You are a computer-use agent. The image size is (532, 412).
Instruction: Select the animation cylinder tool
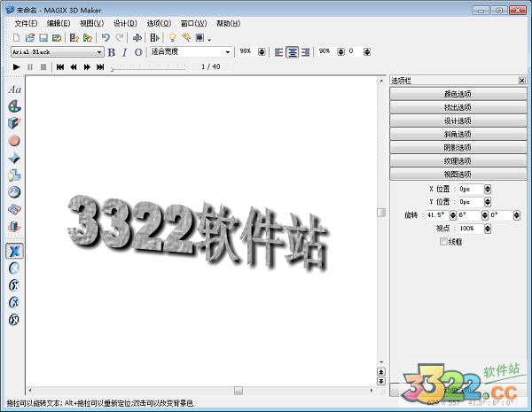tap(14, 227)
